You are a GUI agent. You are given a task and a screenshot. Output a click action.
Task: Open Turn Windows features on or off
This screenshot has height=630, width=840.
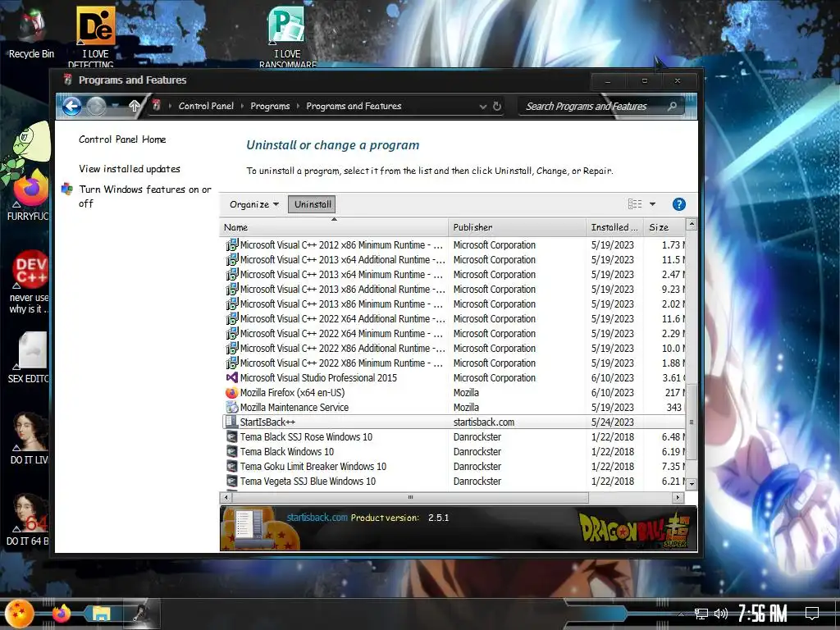(145, 196)
